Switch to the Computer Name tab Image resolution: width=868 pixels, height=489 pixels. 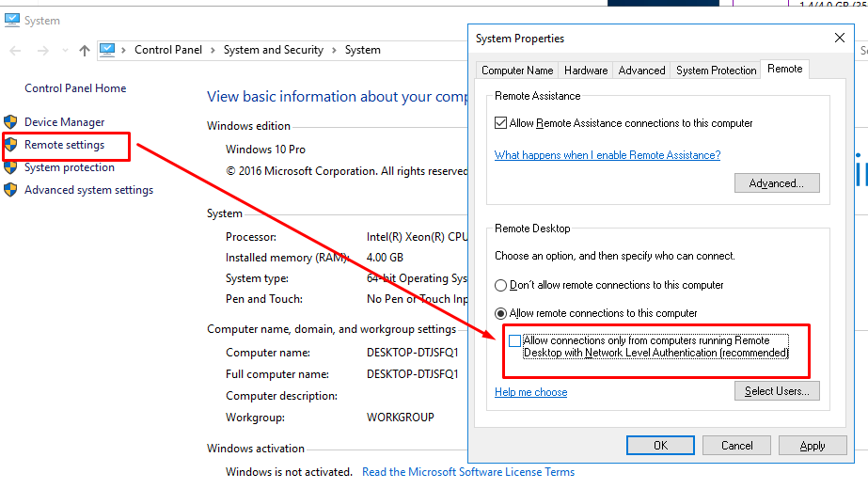pyautogui.click(x=517, y=71)
